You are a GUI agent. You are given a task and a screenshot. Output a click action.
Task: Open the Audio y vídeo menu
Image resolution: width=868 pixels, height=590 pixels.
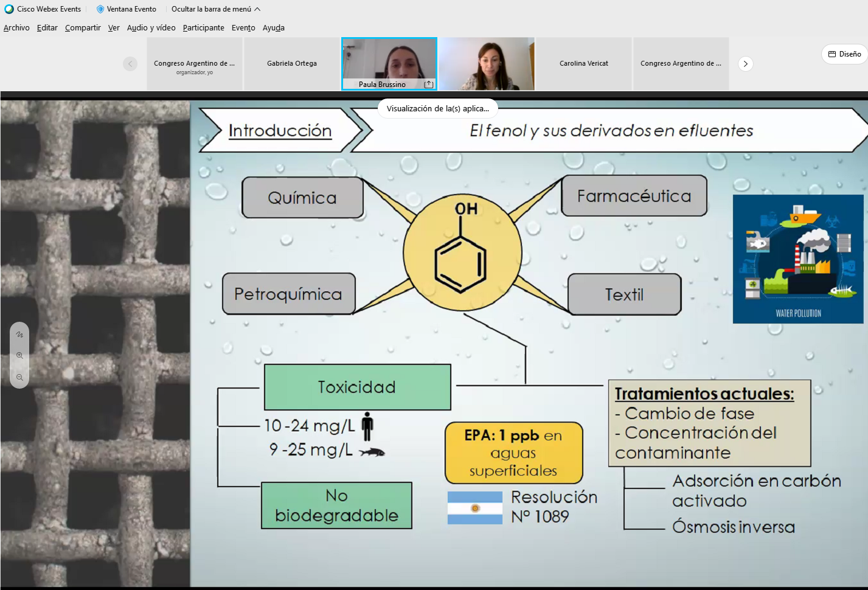pyautogui.click(x=151, y=28)
